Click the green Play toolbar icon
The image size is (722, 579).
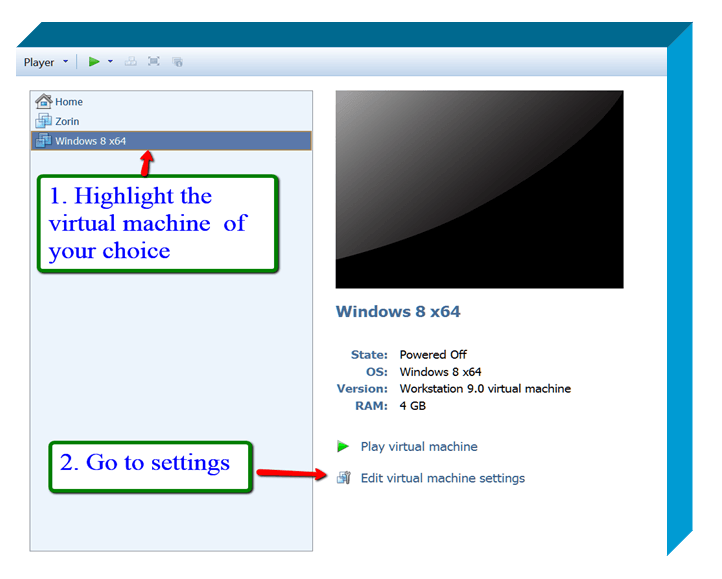coord(94,61)
